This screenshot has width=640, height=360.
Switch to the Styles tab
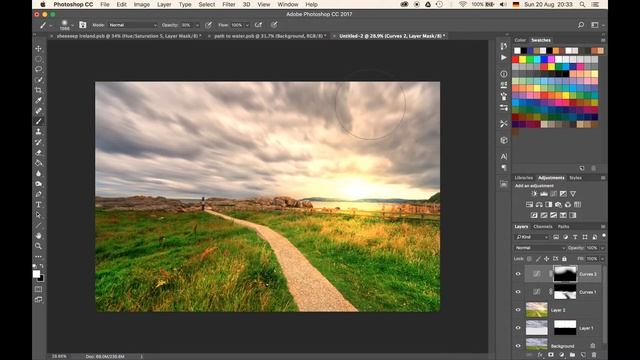pyautogui.click(x=575, y=178)
